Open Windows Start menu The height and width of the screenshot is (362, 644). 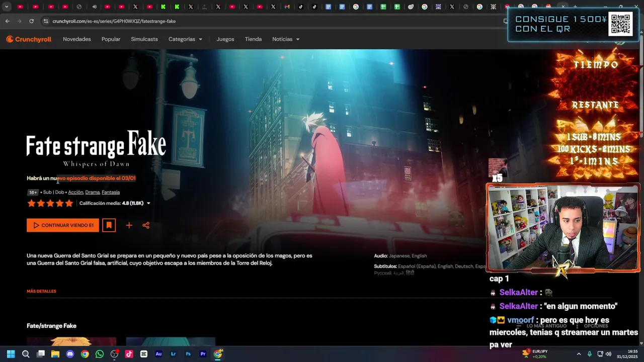(11, 354)
